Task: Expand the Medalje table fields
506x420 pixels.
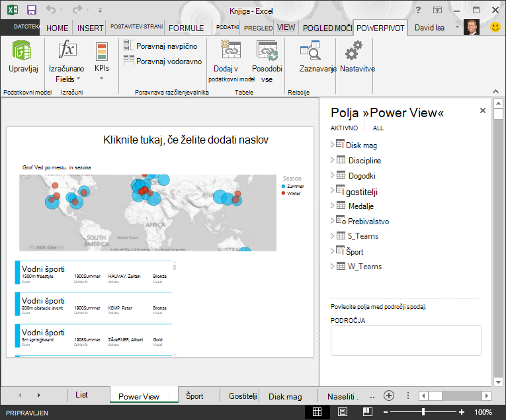Action: tap(332, 206)
